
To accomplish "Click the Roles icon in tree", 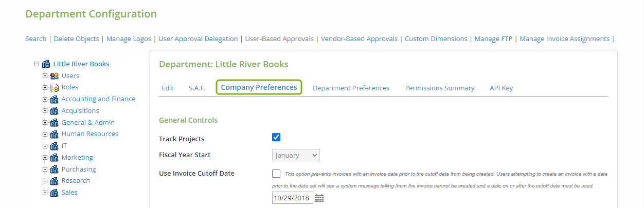I will [x=54, y=88].
